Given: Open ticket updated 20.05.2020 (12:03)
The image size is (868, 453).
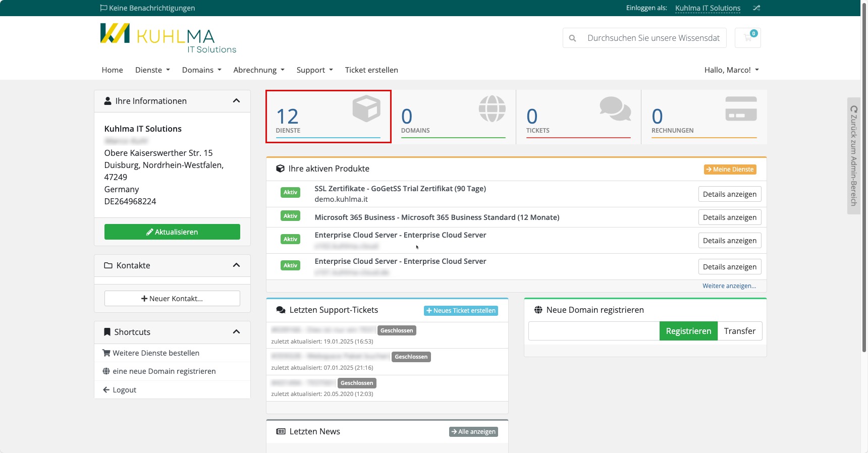Looking at the screenshot, I should [x=387, y=388].
